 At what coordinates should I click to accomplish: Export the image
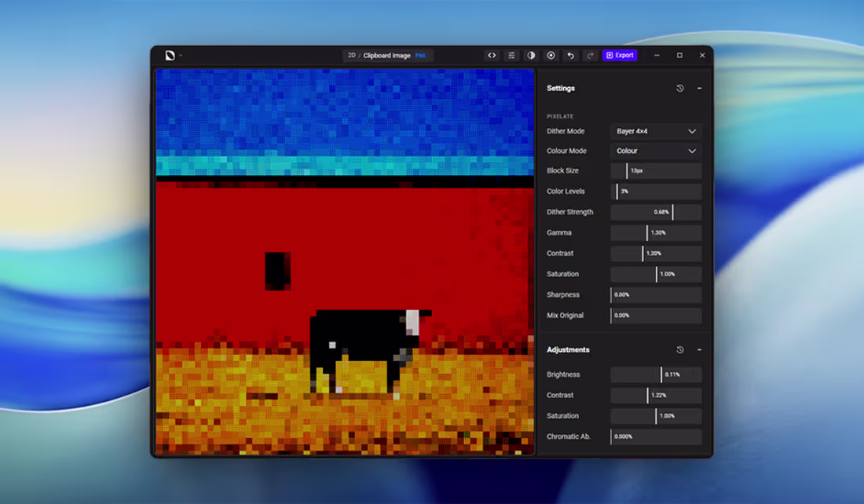(620, 55)
